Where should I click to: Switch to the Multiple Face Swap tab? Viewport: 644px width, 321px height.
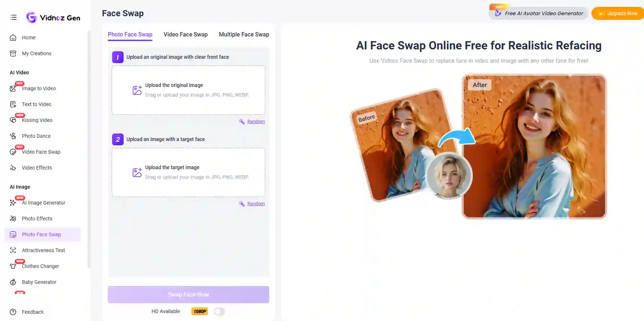click(244, 34)
